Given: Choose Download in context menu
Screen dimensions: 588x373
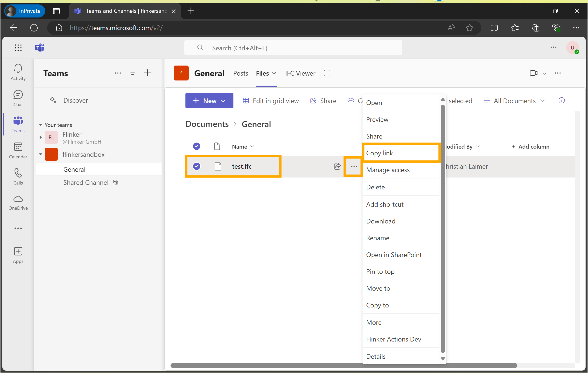Looking at the screenshot, I should click(401, 221).
